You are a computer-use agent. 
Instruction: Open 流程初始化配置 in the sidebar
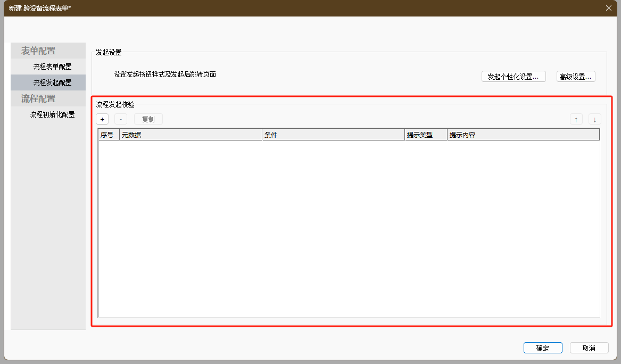click(x=52, y=114)
